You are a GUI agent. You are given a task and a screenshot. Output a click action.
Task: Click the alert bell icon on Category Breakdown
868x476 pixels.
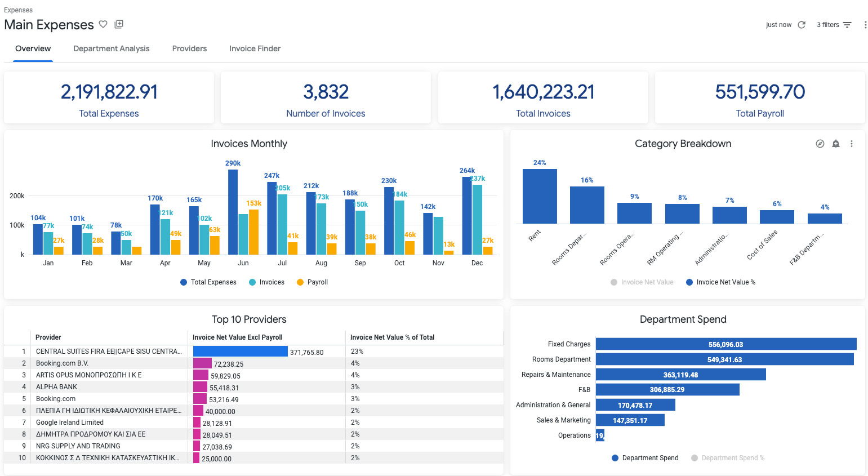(836, 144)
